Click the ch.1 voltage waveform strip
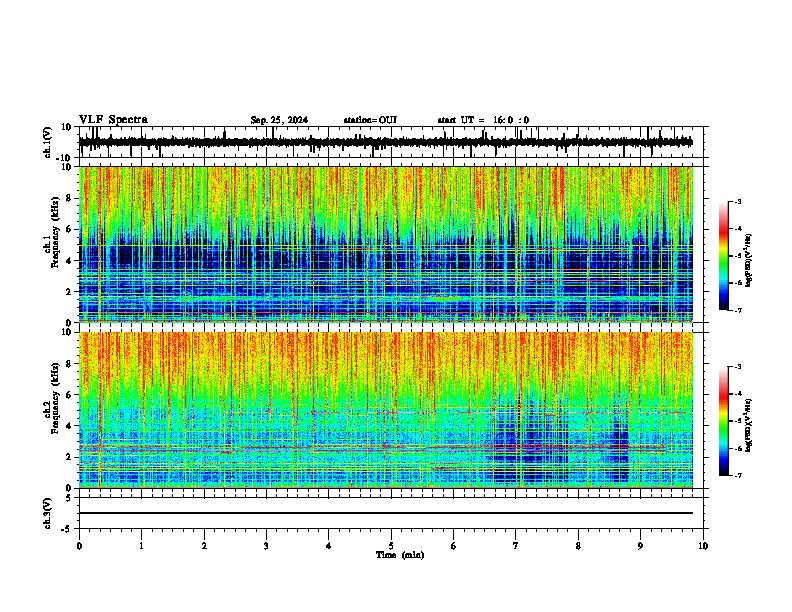792x612 pixels. (x=386, y=142)
